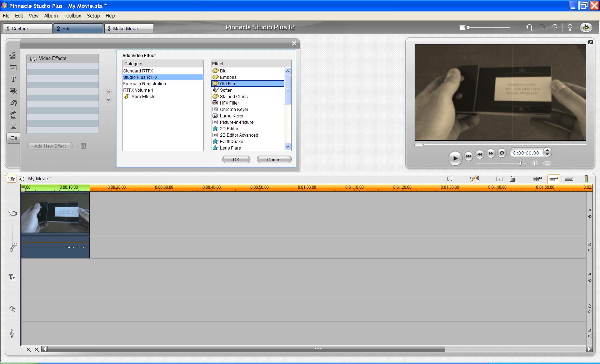Zoom out the timeline with magnifier minus

pos(37,350)
